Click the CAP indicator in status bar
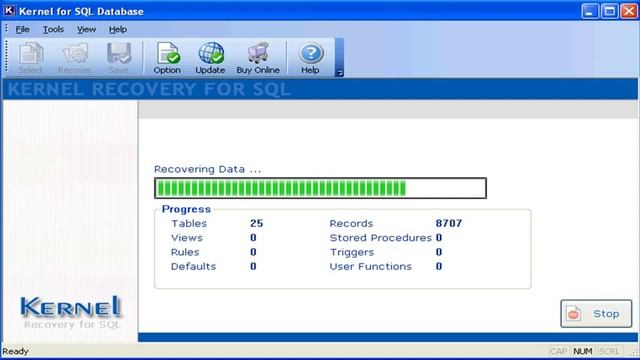Screen dimensions: 640x360 pos(558,351)
